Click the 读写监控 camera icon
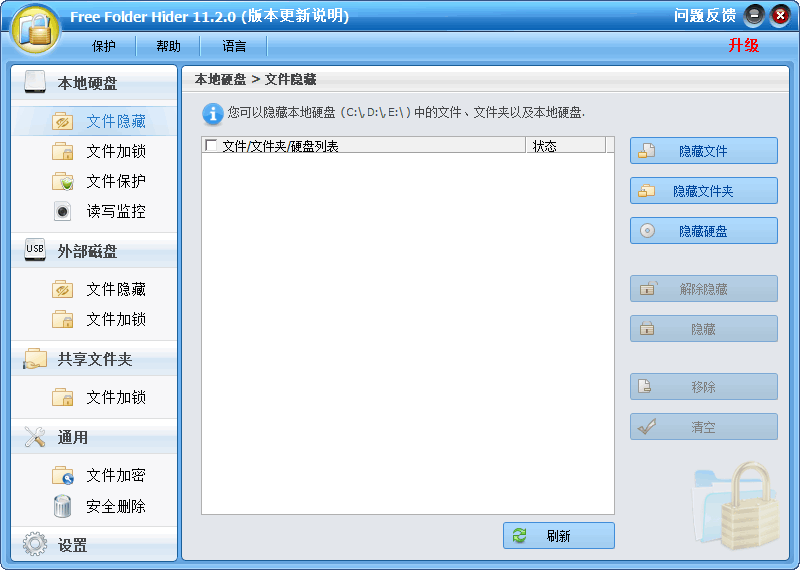The image size is (800, 570). (62, 211)
